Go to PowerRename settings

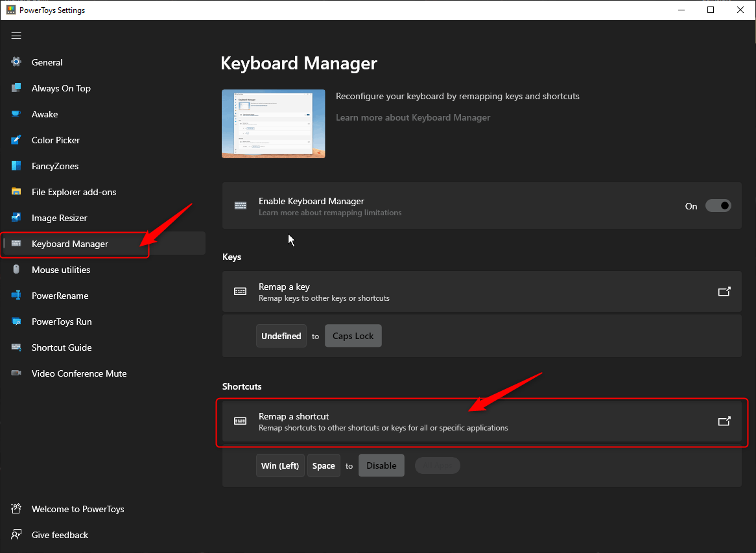click(x=102, y=296)
